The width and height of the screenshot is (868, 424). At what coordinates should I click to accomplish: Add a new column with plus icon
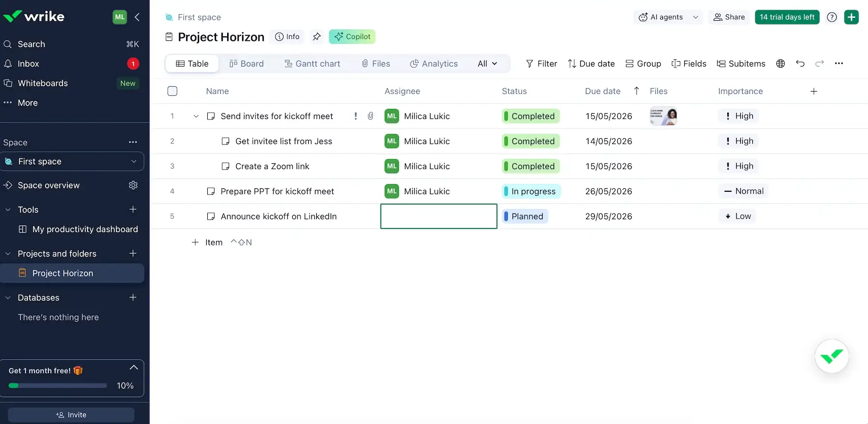814,92
